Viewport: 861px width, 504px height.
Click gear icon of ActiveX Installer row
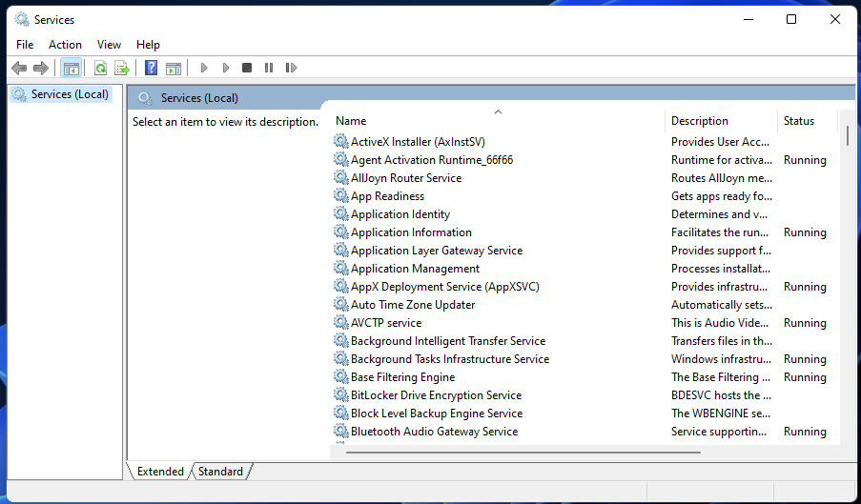[x=341, y=141]
